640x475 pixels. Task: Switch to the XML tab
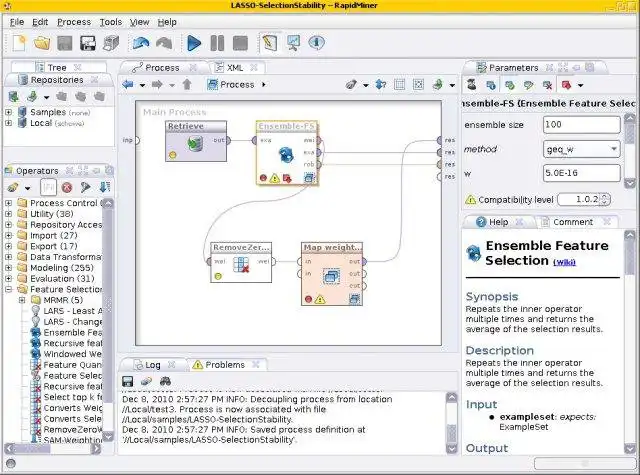[234, 67]
